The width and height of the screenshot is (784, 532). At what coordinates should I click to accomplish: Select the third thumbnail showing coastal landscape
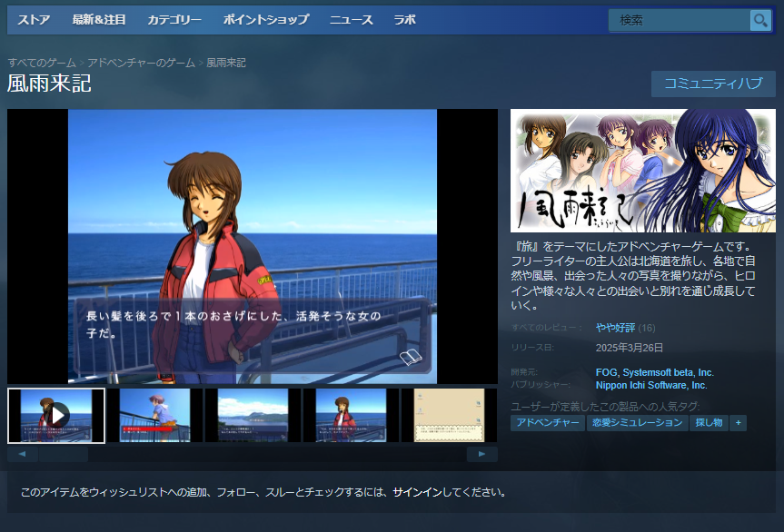(x=253, y=416)
